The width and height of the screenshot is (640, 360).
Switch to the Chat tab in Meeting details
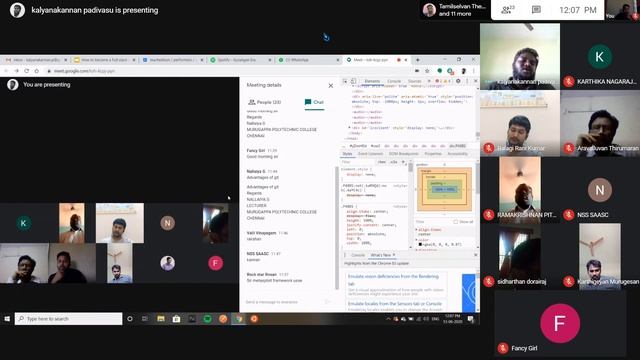314,102
